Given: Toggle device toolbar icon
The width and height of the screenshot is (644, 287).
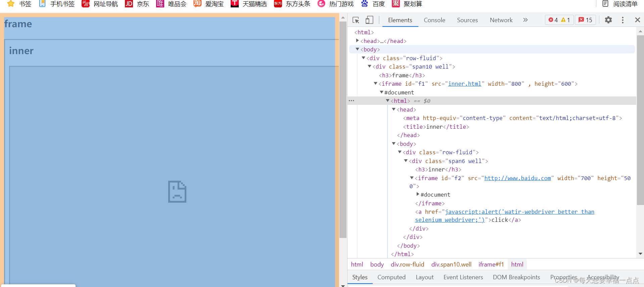Looking at the screenshot, I should click(x=369, y=20).
